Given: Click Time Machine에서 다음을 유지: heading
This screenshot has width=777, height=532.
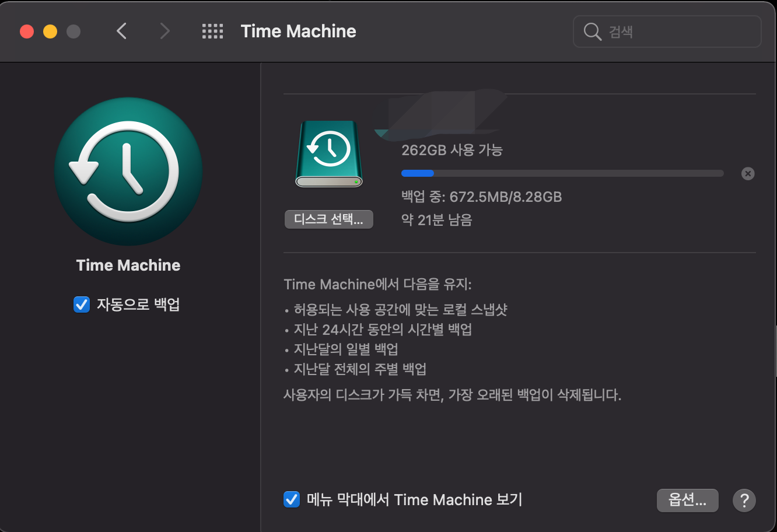Looking at the screenshot, I should pos(377,285).
